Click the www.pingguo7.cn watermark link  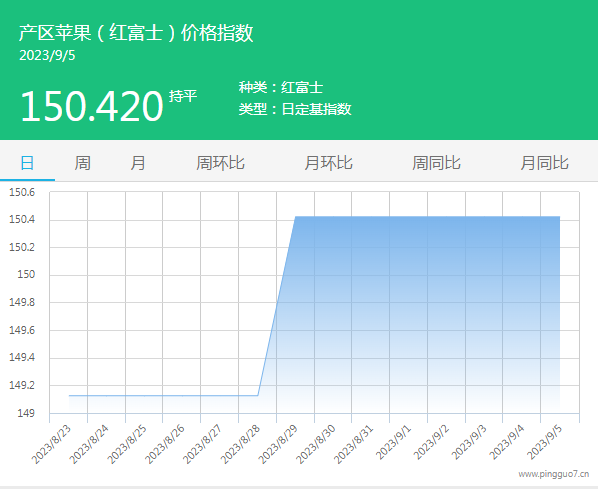pos(553,474)
